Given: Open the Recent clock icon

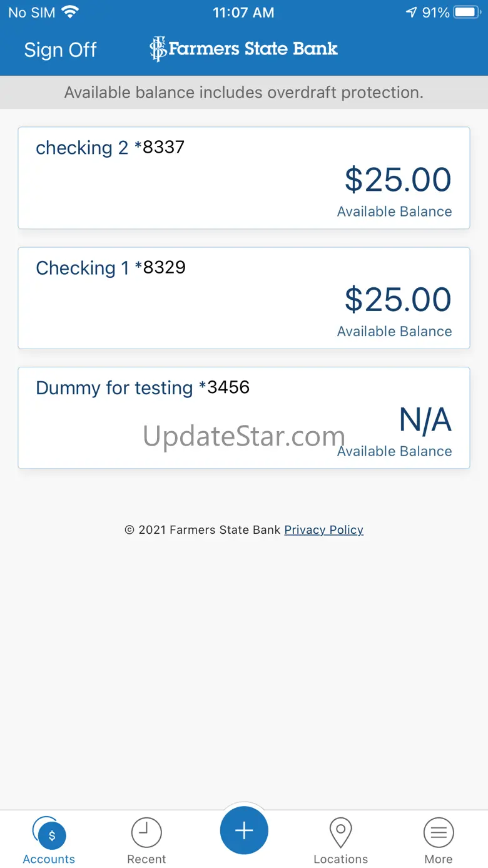Looking at the screenshot, I should [x=146, y=833].
